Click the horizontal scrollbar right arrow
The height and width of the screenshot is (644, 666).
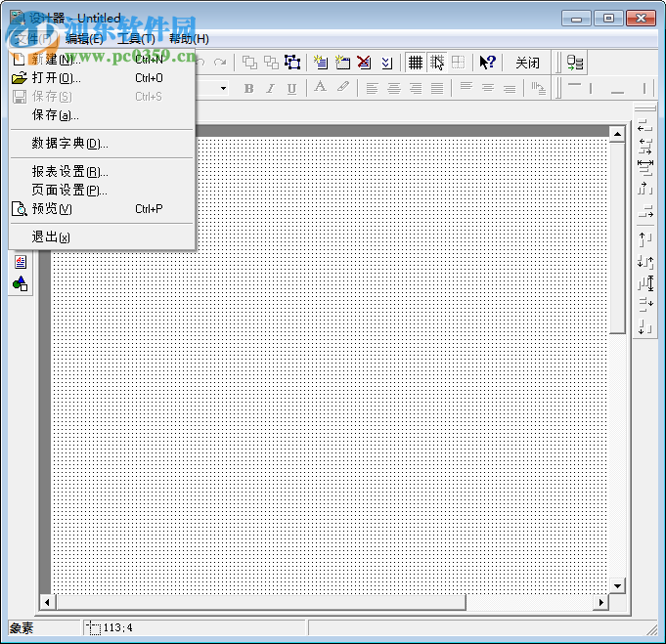tap(600, 602)
